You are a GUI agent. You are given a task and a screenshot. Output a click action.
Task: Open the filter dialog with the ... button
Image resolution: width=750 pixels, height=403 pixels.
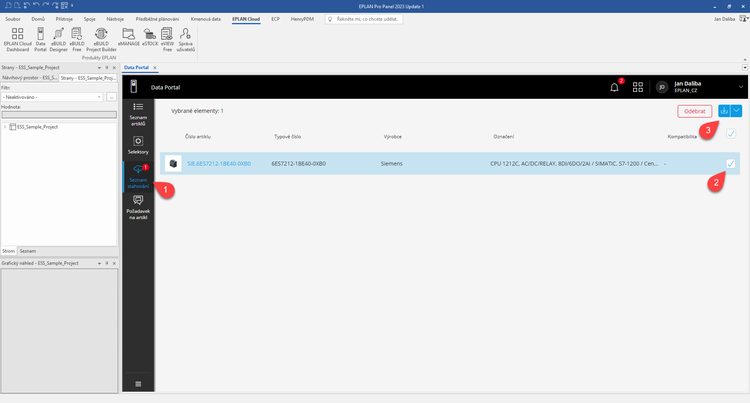click(111, 97)
